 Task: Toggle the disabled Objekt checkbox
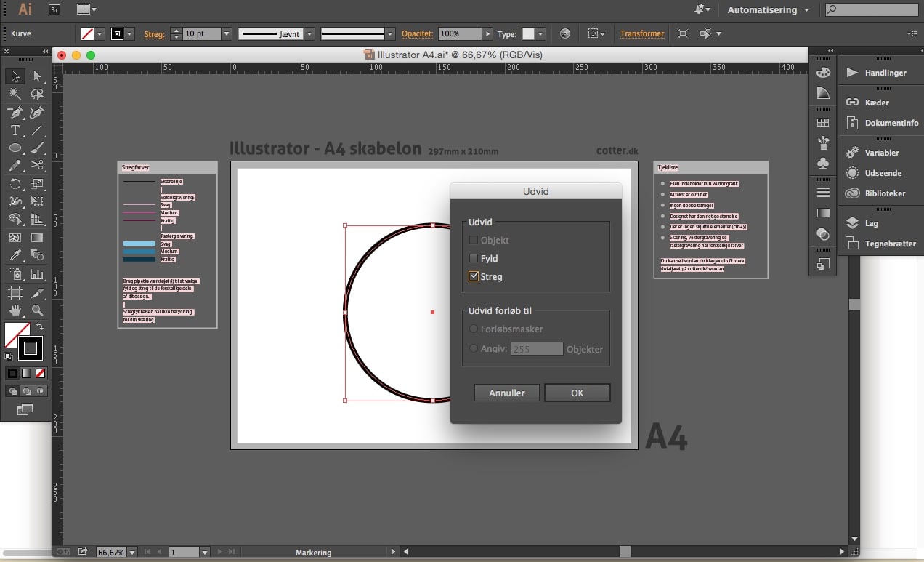click(x=474, y=240)
